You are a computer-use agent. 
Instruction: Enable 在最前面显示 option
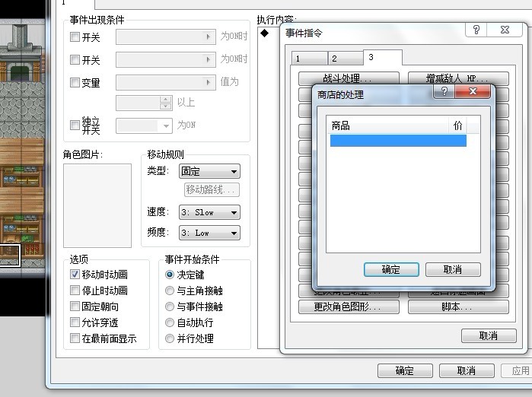coord(75,338)
